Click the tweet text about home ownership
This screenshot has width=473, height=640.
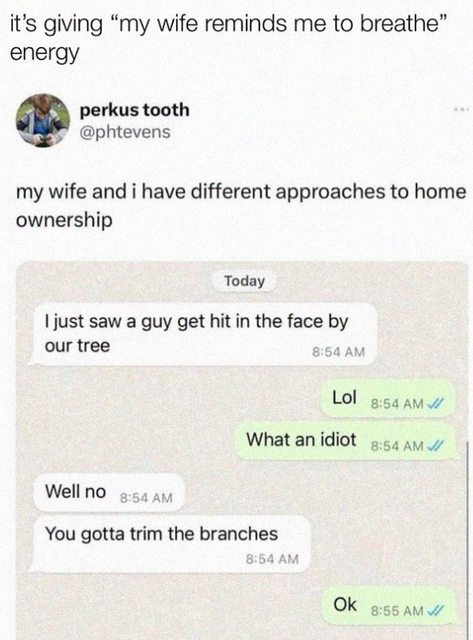click(x=241, y=205)
